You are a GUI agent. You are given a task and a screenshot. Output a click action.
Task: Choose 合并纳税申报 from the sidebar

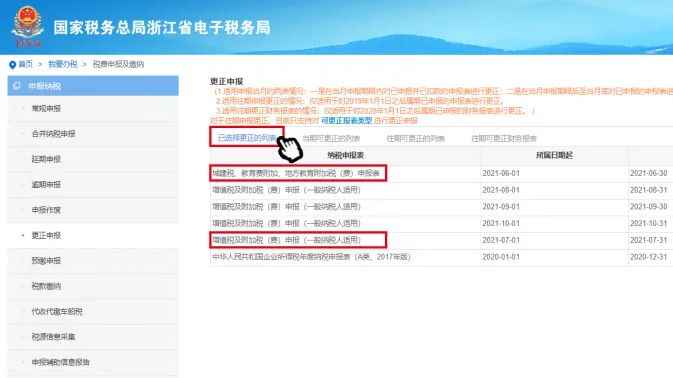(54, 134)
